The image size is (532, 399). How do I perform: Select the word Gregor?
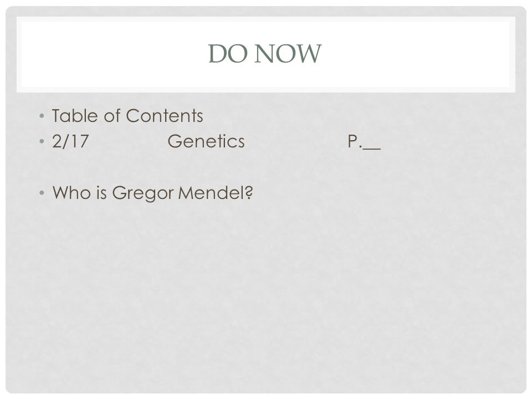143,193
